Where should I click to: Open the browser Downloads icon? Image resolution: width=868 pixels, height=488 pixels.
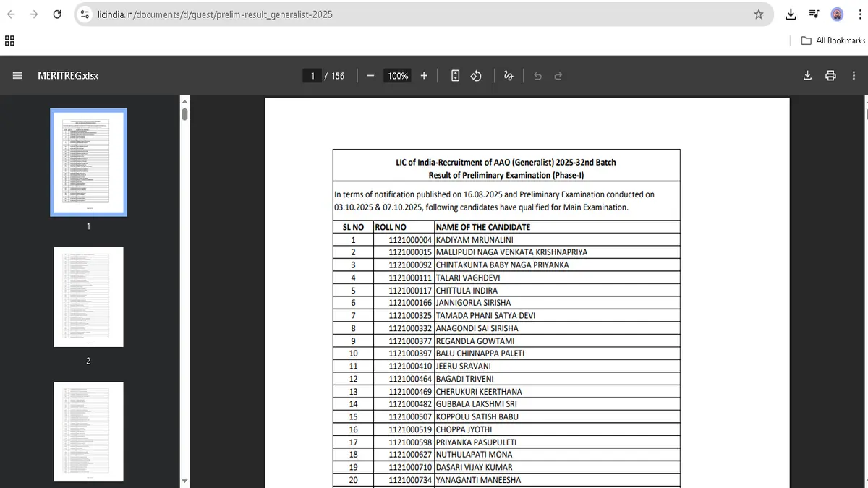pos(791,14)
